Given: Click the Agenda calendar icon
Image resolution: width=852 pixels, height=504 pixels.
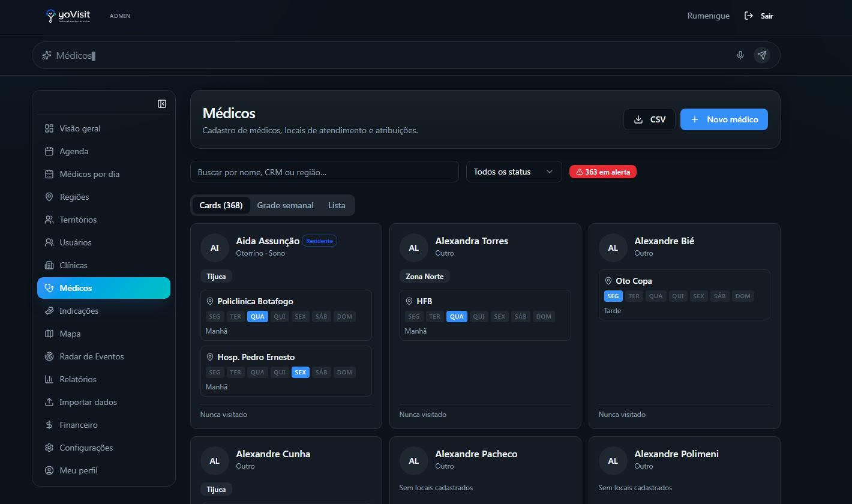Looking at the screenshot, I should coord(49,151).
